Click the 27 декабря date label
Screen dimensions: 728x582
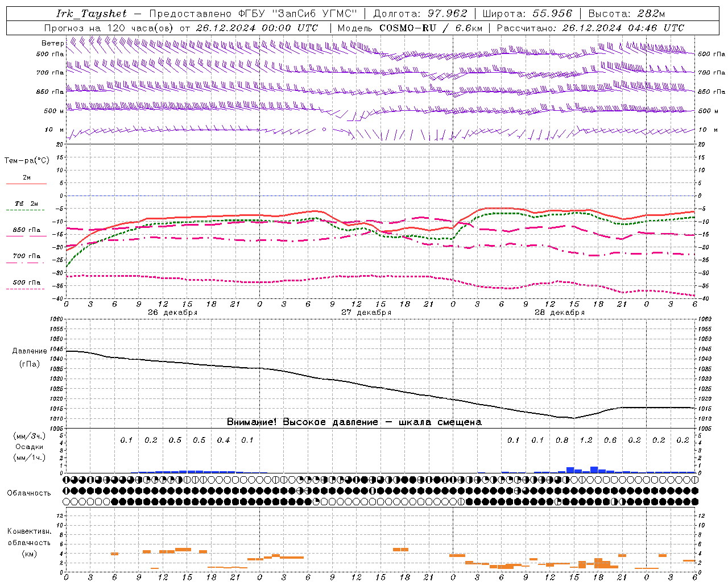[366, 313]
